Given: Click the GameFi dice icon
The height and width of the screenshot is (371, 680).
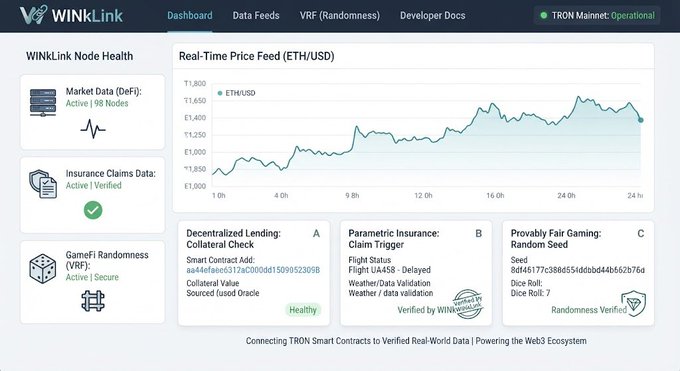Looking at the screenshot, I should click(42, 269).
